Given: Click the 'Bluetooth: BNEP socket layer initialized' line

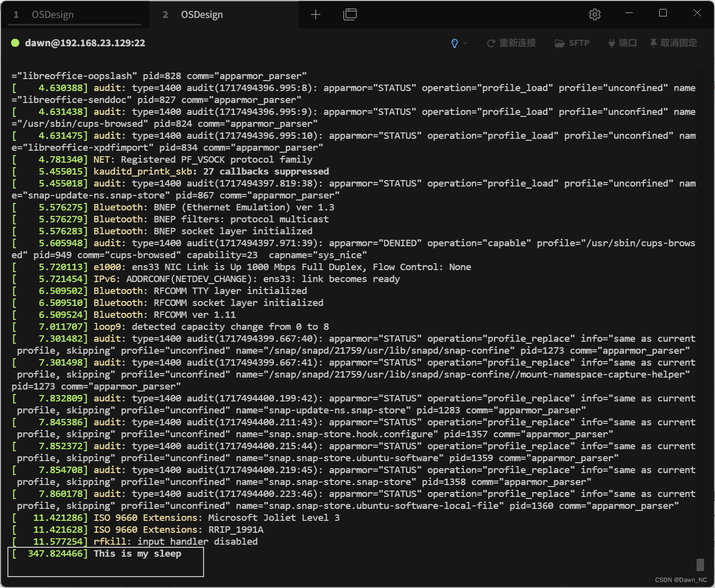Looking at the screenshot, I should coord(162,231).
